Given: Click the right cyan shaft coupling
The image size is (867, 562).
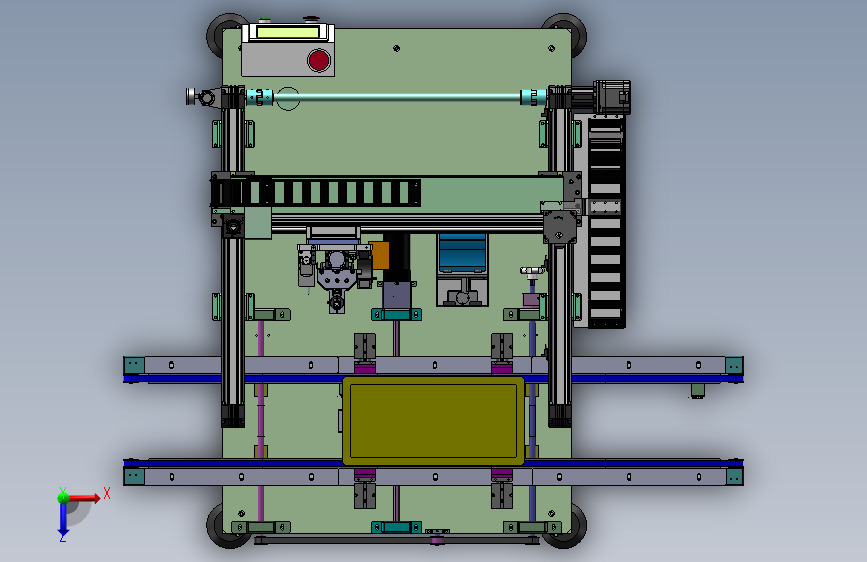Looking at the screenshot, I should click(533, 97).
